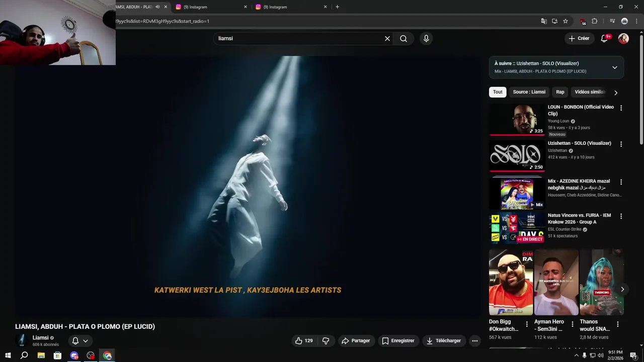Image resolution: width=644 pixels, height=362 pixels.
Task: Open the Liamsi channel name link
Action: [40, 338]
